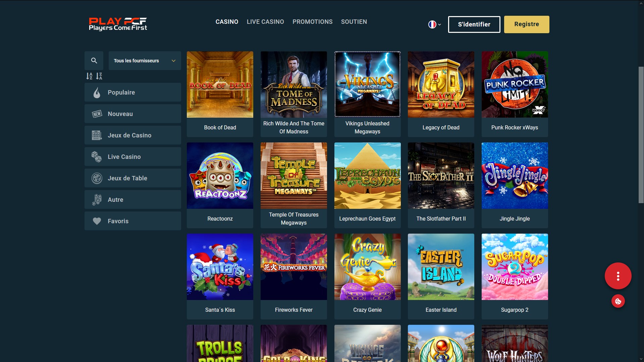The image size is (644, 362).
Task: Open the Trolls Bridge thumbnail
Action: click(220, 343)
